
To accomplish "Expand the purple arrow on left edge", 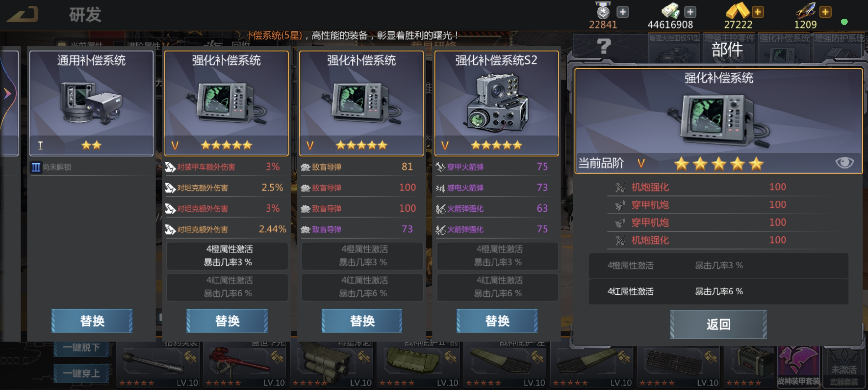I will [x=7, y=93].
